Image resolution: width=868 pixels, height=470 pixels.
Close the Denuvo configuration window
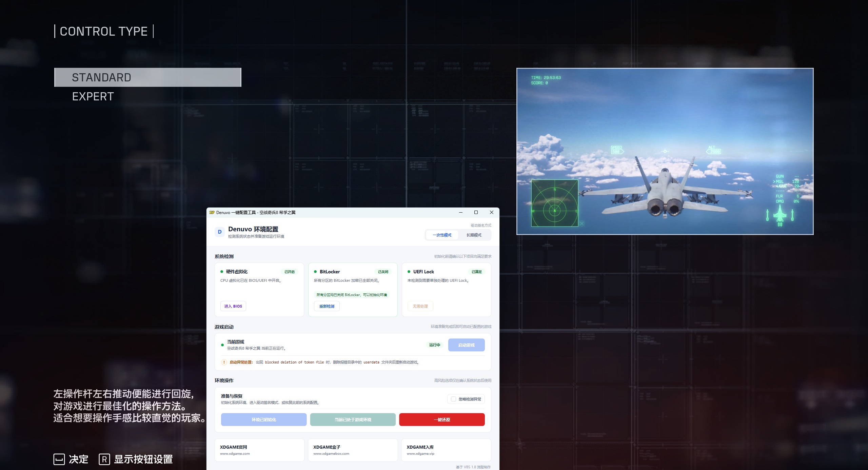492,213
